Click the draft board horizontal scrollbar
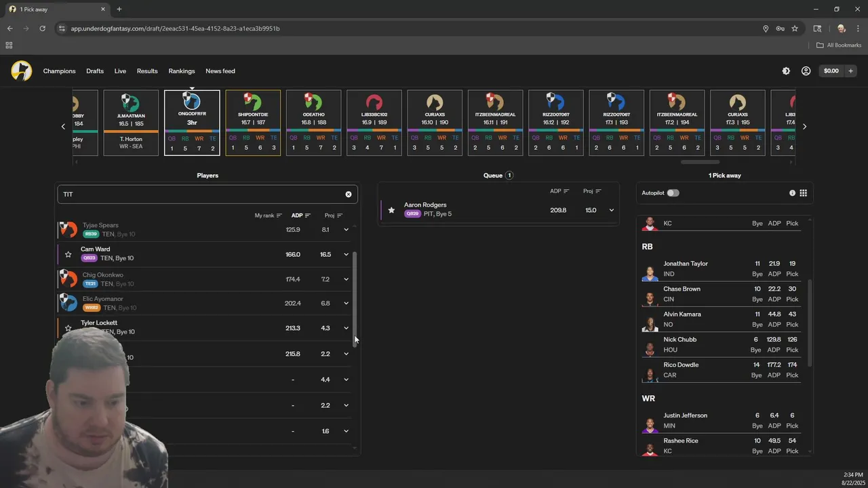868x488 pixels. pyautogui.click(x=700, y=162)
